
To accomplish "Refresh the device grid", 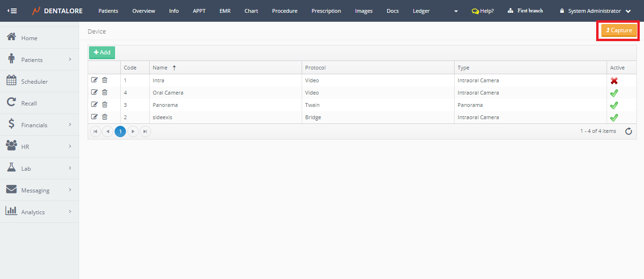I will (628, 131).
